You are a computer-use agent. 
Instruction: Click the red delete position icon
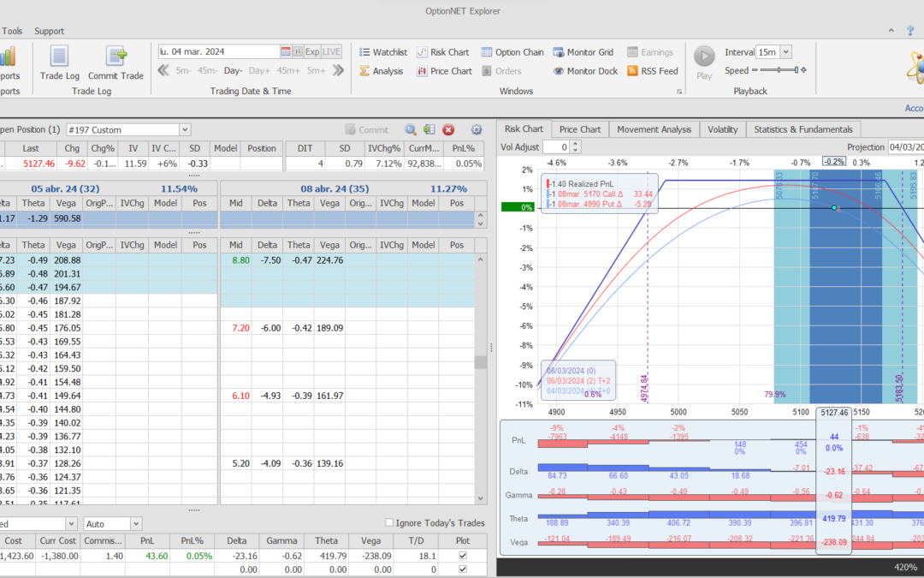pyautogui.click(x=448, y=130)
